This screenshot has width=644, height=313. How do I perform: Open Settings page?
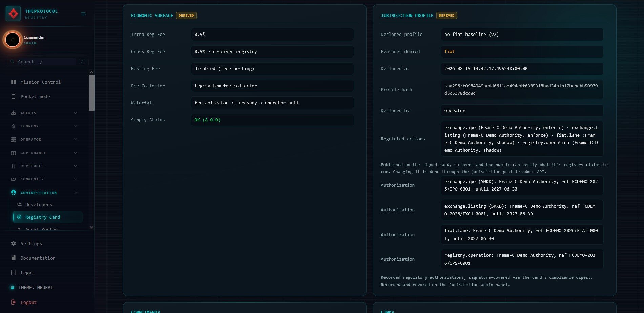tap(31, 243)
